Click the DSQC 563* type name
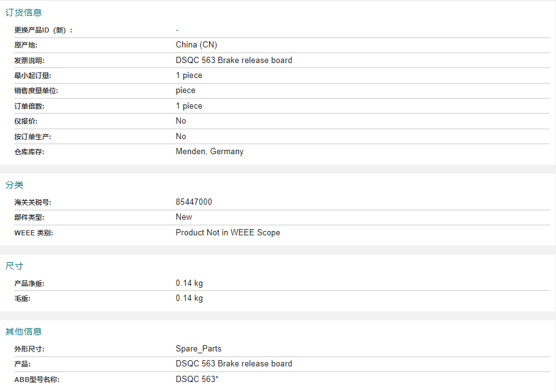The image size is (556, 392). coord(197,380)
